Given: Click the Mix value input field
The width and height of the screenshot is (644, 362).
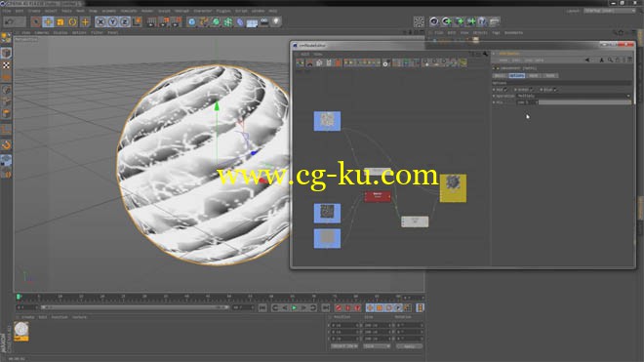Looking at the screenshot, I should (x=527, y=102).
